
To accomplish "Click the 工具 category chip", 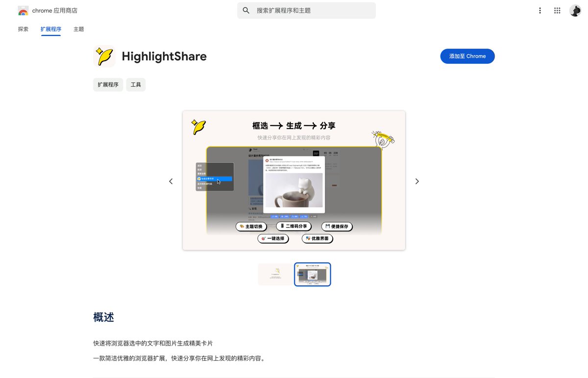I will click(136, 85).
